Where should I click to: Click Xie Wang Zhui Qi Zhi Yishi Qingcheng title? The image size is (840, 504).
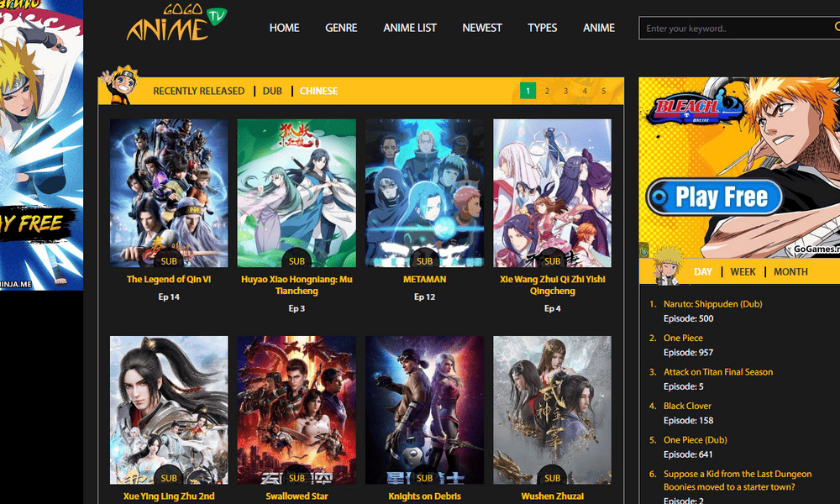point(553,285)
